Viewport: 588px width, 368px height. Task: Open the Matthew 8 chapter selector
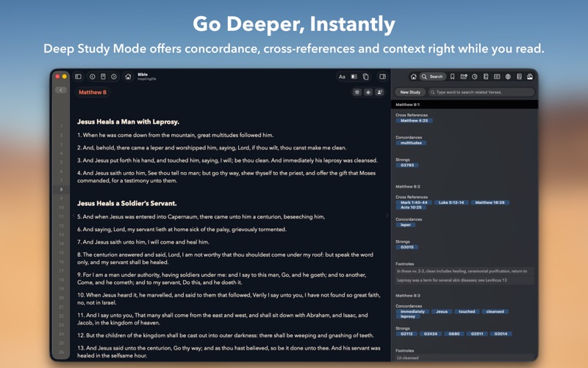tap(93, 92)
